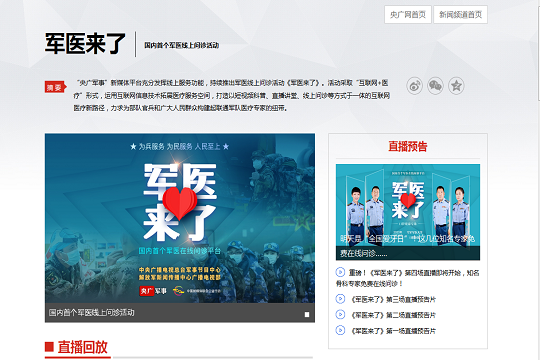
Task: Click the large 军医来了 banner image
Action: (180, 218)
